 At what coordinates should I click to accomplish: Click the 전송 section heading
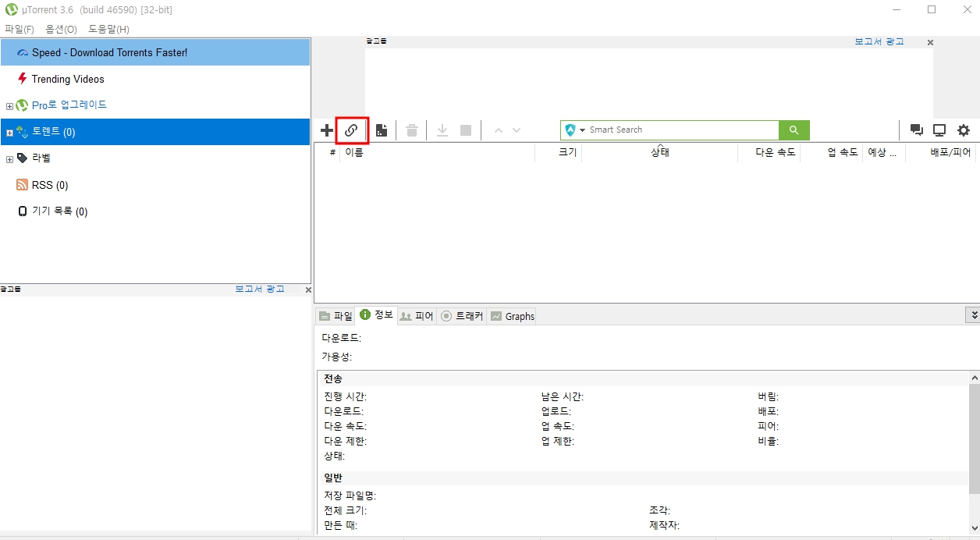(333, 378)
